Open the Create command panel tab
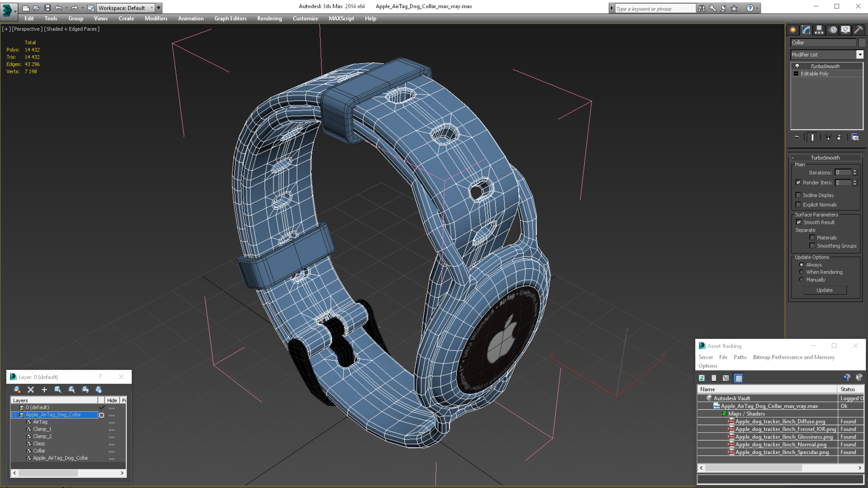This screenshot has height=488, width=868. coord(793,30)
